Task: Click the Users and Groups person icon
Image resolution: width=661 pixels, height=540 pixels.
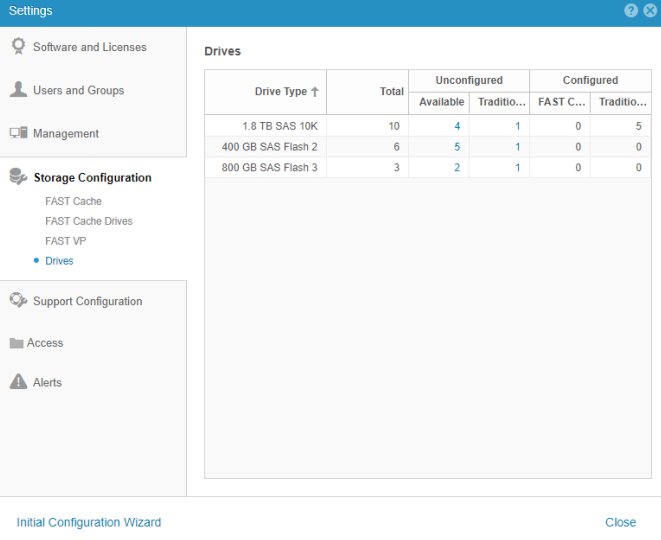Action: tap(18, 90)
